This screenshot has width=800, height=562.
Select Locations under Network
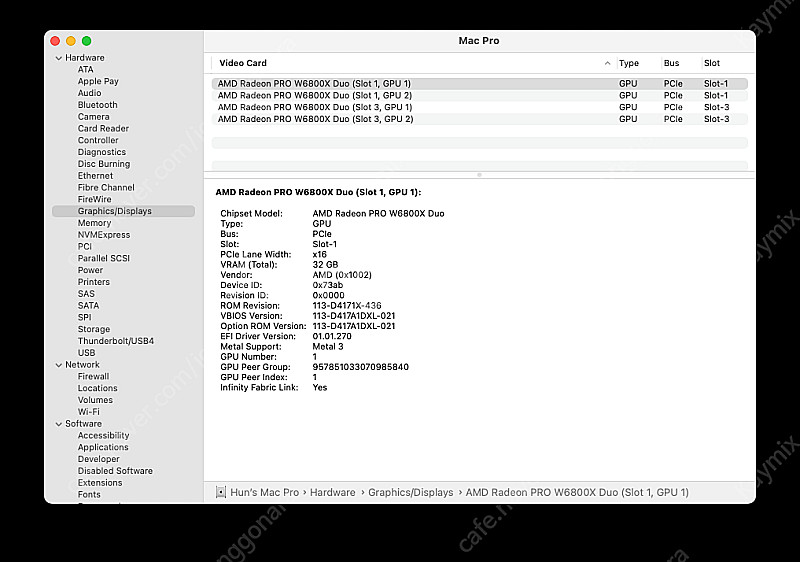[x=97, y=388]
